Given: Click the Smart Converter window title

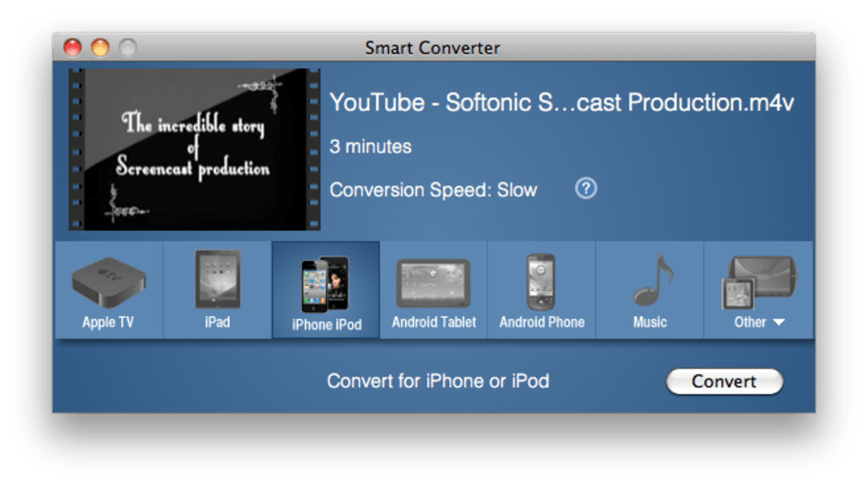Looking at the screenshot, I should click(x=432, y=48).
